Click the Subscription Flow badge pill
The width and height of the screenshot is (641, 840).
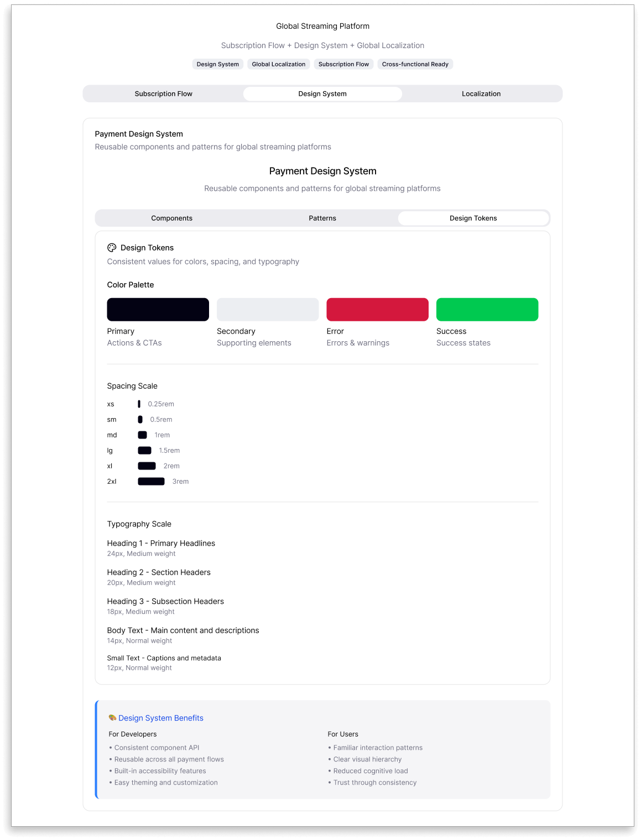point(343,64)
